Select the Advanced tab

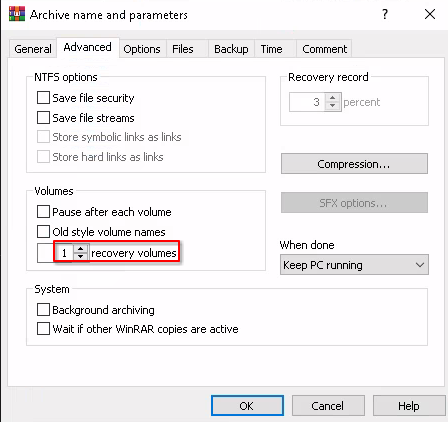coord(88,47)
